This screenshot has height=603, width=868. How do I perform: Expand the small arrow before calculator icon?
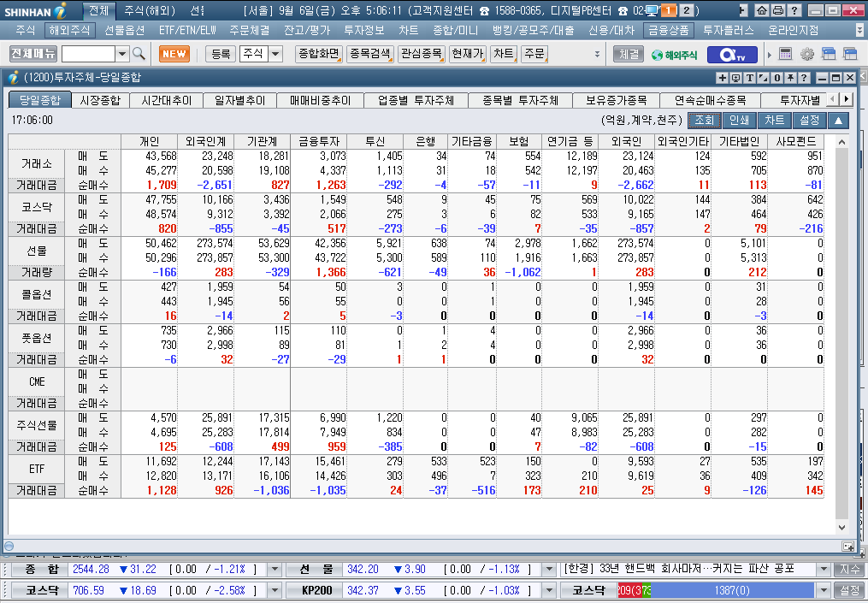coord(770,54)
